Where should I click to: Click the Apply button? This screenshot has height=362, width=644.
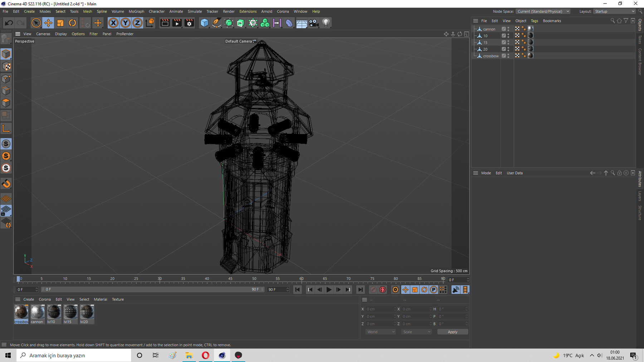[x=452, y=332]
